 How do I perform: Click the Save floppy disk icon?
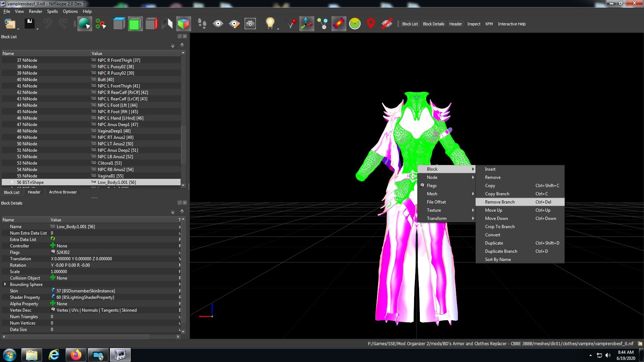point(29,24)
